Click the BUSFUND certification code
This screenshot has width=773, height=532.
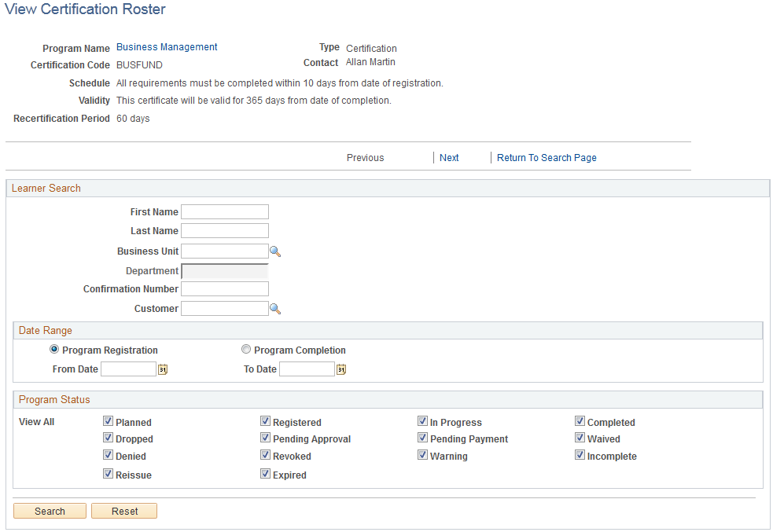click(139, 65)
